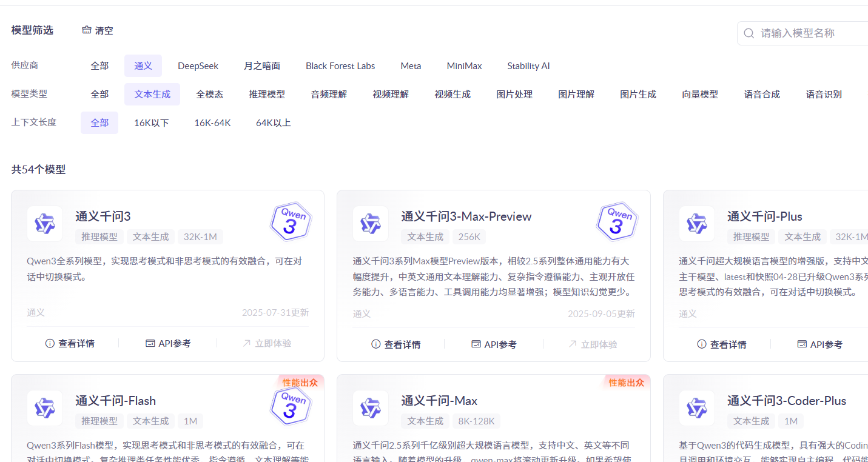Click API icon on 通义千问3-Max-Preview card footer

tap(476, 344)
